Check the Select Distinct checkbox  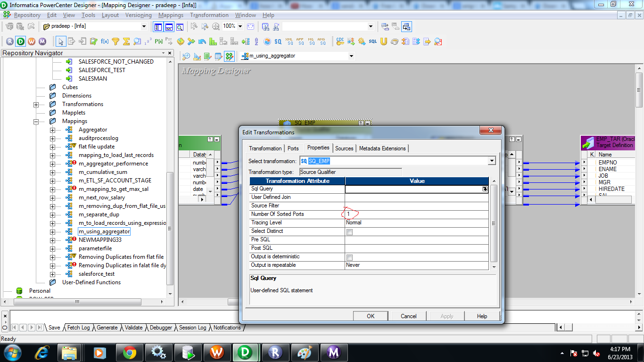tap(349, 232)
